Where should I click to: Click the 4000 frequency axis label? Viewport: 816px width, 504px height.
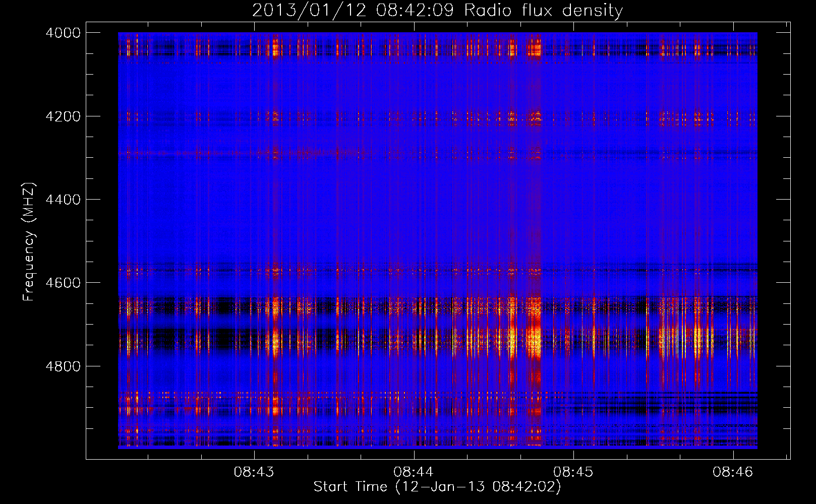coord(63,33)
